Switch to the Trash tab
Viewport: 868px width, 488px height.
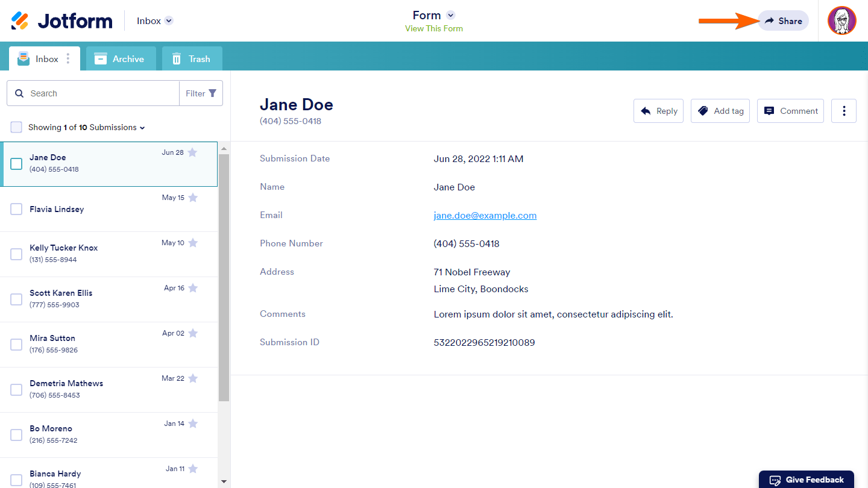(x=192, y=59)
